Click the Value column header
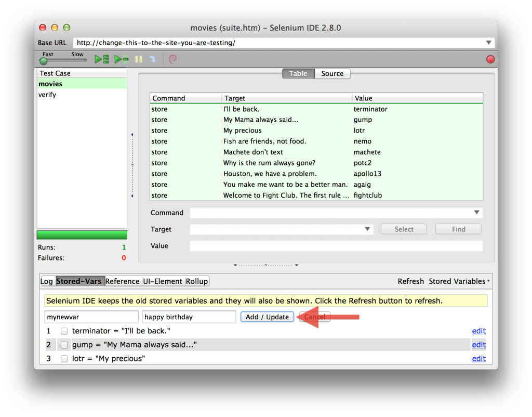Viewport: 532px width, 417px height. pyautogui.click(x=417, y=98)
